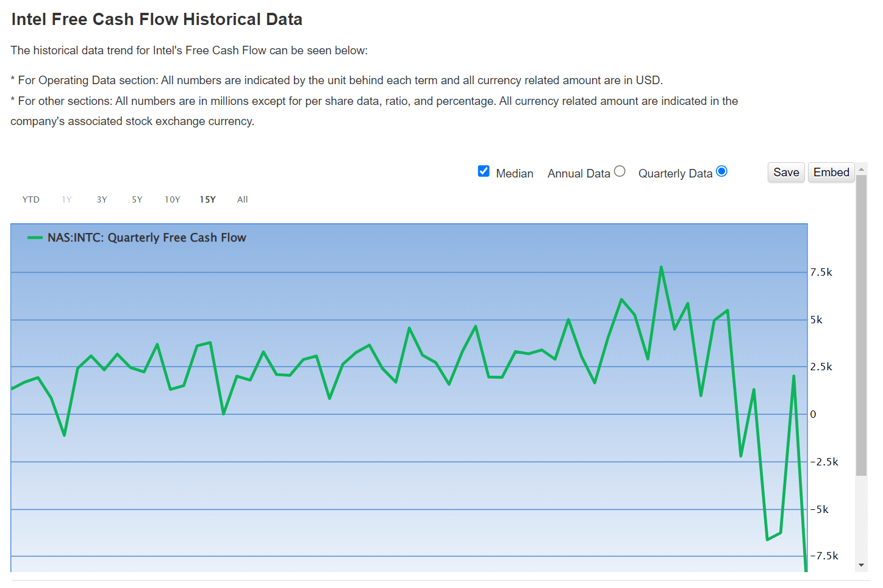
Task: Click the Median label text
Action: (x=515, y=173)
